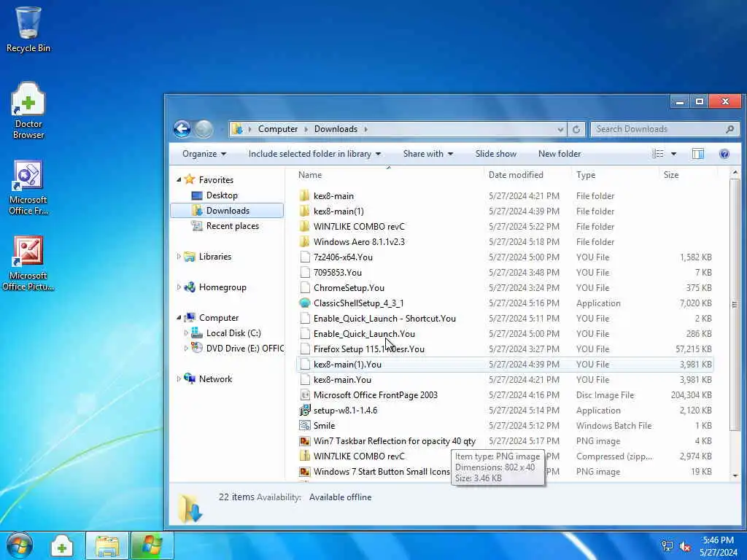
Task: Click Doctor Browser taskbar pinned icon
Action: pos(62,546)
